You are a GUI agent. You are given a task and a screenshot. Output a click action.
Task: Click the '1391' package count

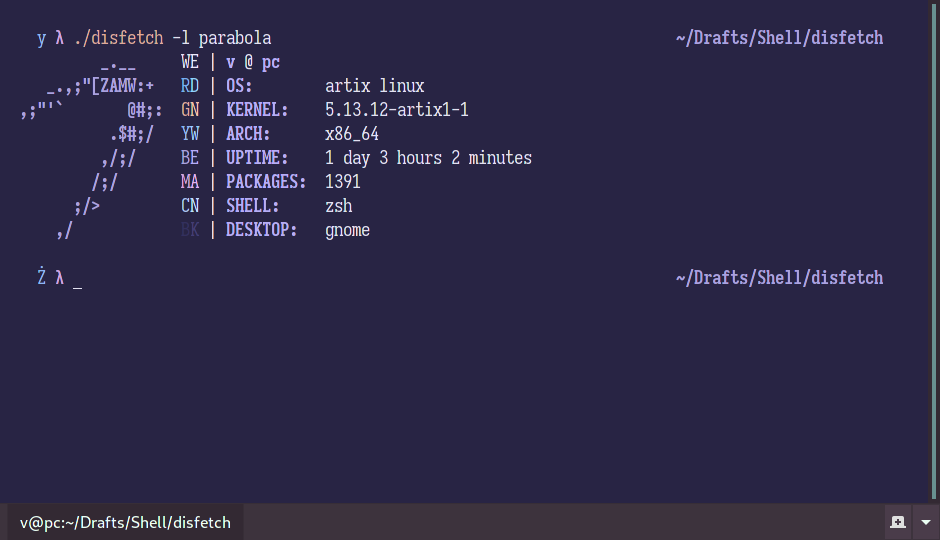tap(342, 182)
